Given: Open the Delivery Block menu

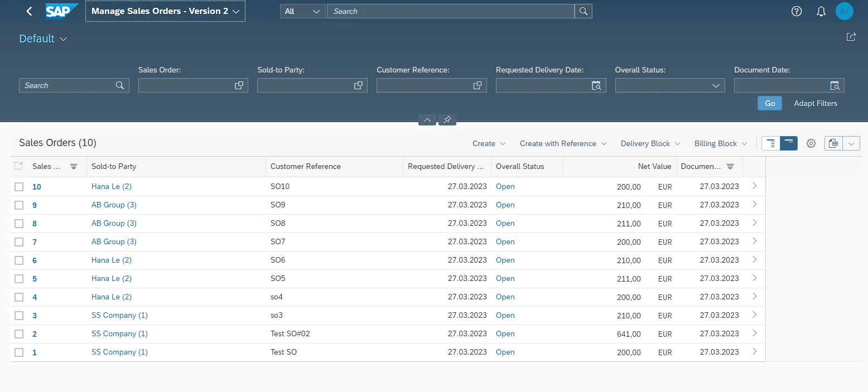Looking at the screenshot, I should click(x=650, y=143).
